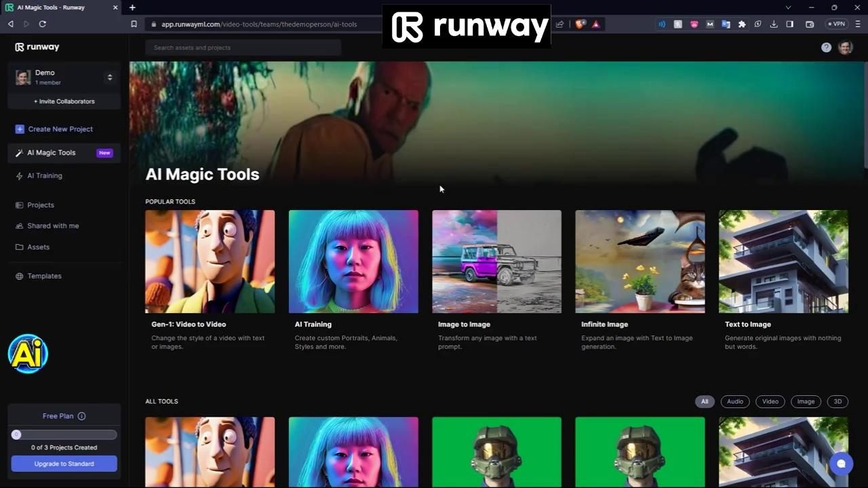This screenshot has height=488, width=868.
Task: Click the Runway logo in sidebar
Action: (37, 47)
